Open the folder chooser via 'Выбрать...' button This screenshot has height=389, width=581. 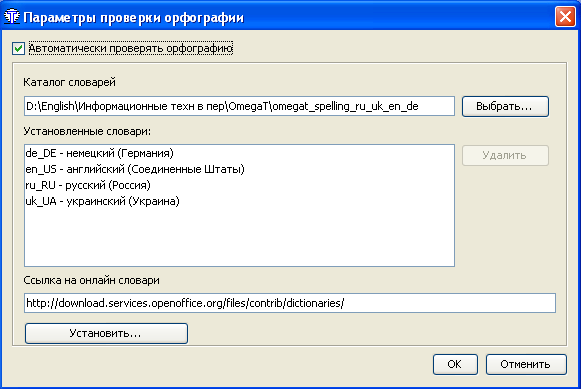505,106
